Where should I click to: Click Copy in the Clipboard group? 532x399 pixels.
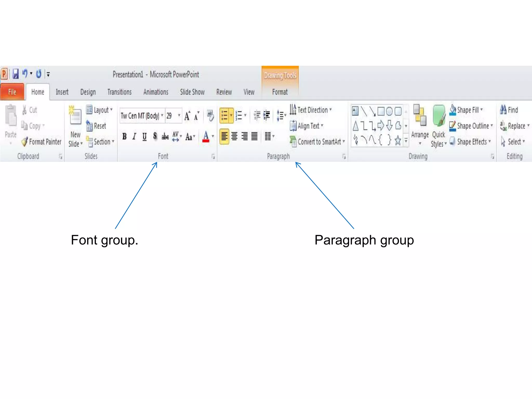coord(33,126)
